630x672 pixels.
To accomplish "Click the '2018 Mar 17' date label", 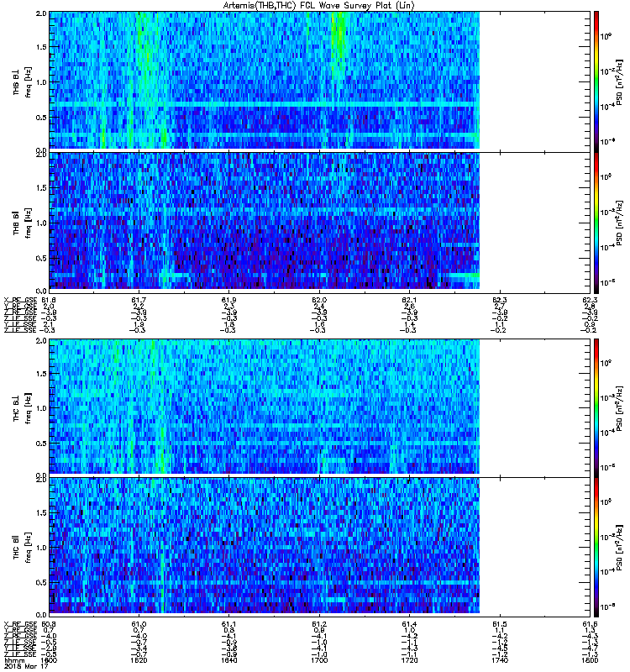I will point(25,667).
